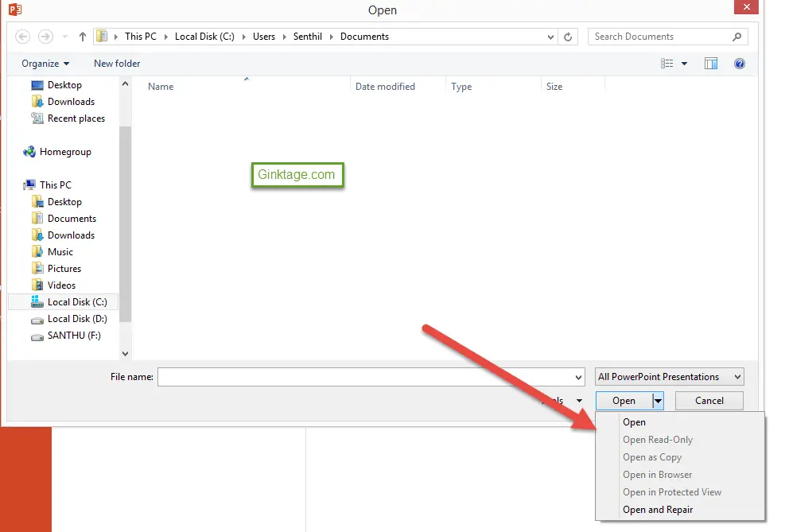Show the preview pane

pos(711,64)
